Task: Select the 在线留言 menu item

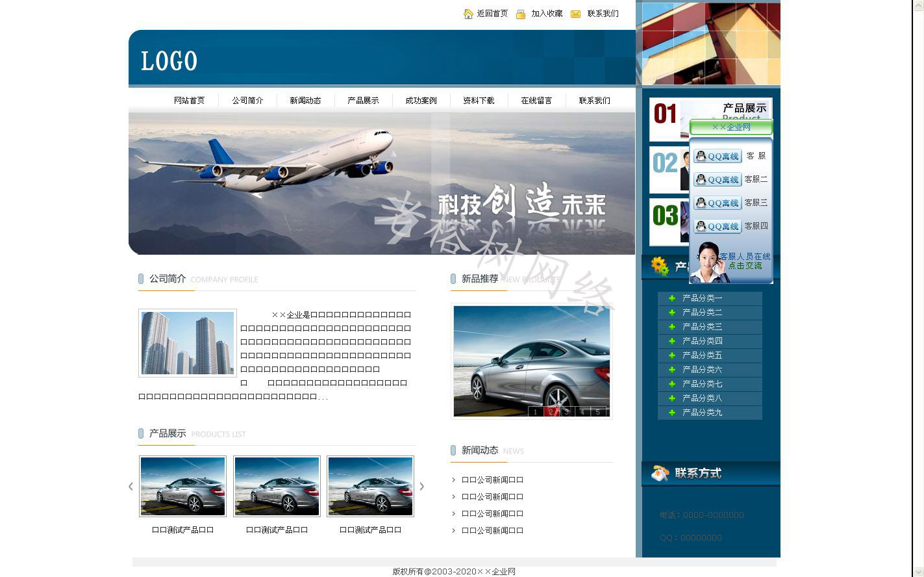Action: [x=536, y=101]
